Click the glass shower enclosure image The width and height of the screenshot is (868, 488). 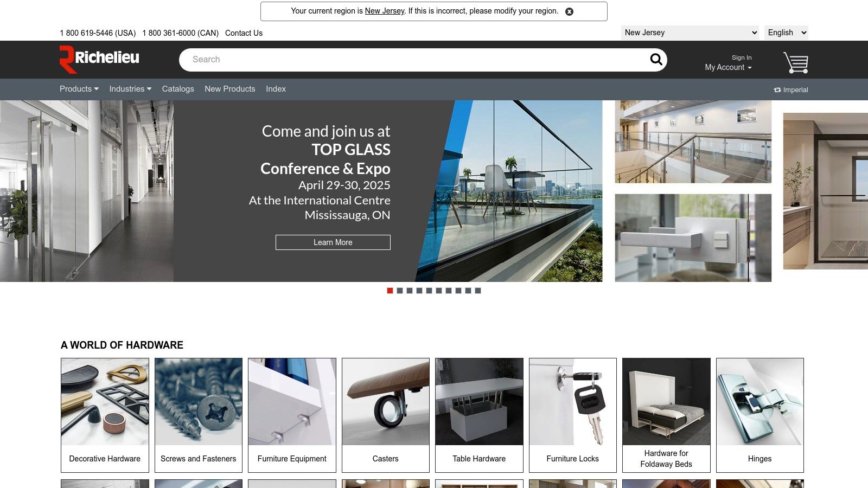pyautogui.click(x=826, y=191)
